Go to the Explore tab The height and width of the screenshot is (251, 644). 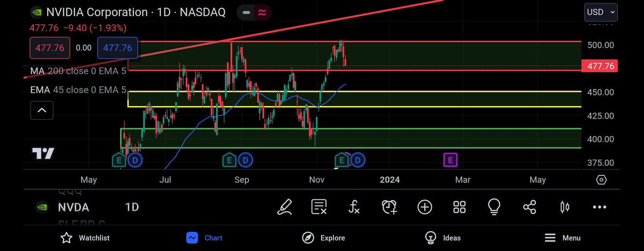(x=323, y=238)
